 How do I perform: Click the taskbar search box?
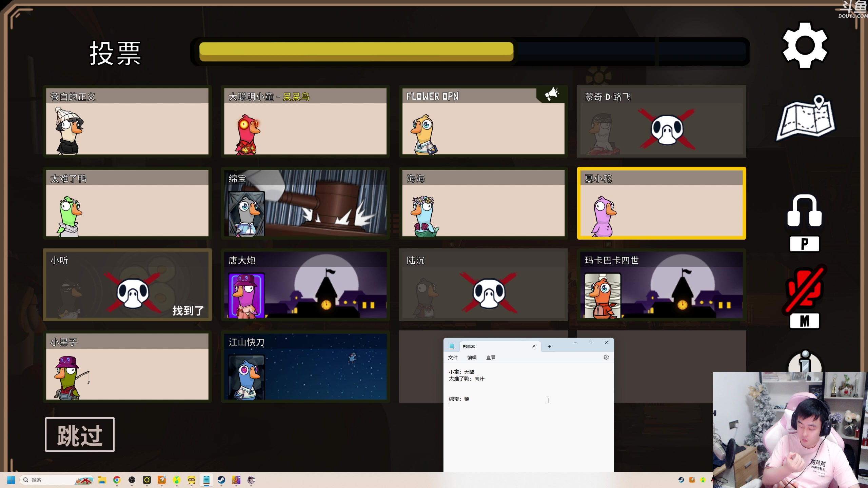coord(51,480)
